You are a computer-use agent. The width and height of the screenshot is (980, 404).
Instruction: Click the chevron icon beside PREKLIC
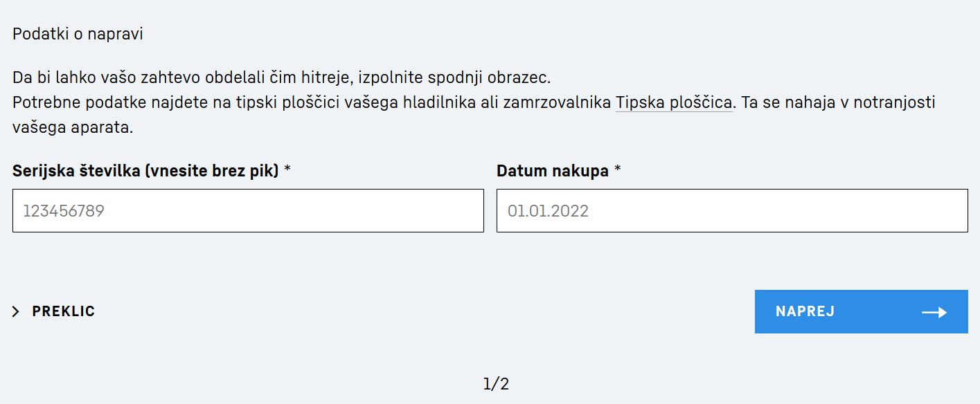(x=16, y=312)
